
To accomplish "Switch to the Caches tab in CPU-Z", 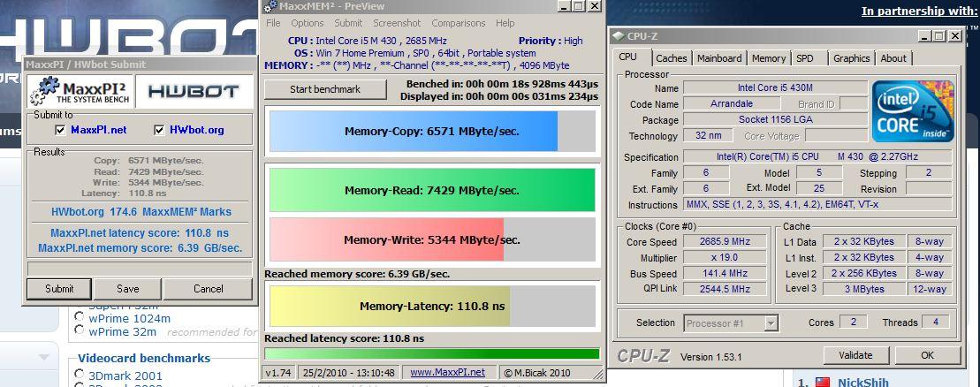I will coord(672,58).
